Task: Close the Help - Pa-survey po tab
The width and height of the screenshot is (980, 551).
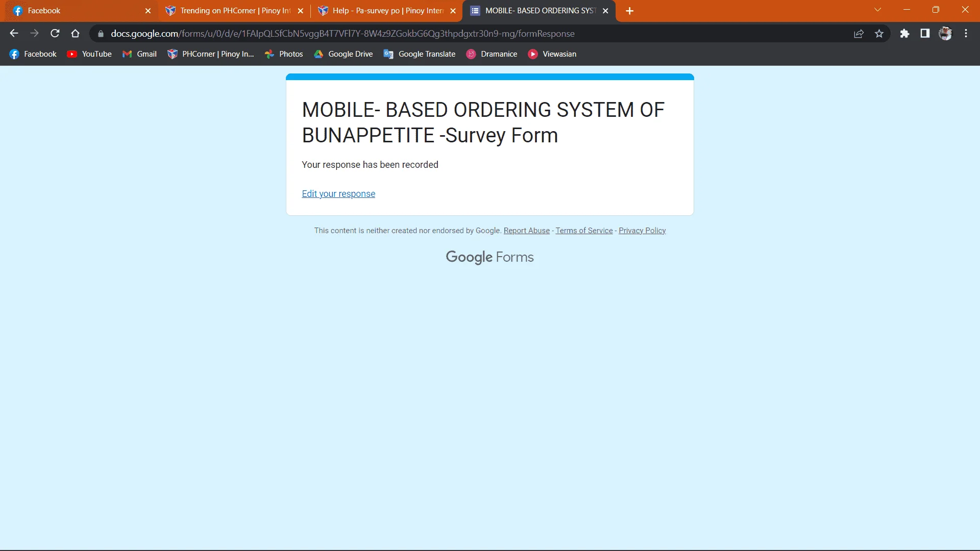Action: coord(453,11)
